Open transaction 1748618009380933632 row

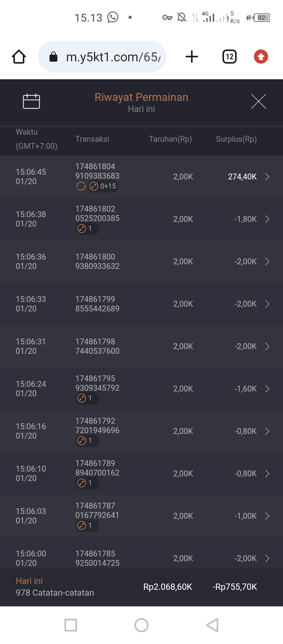(141, 262)
